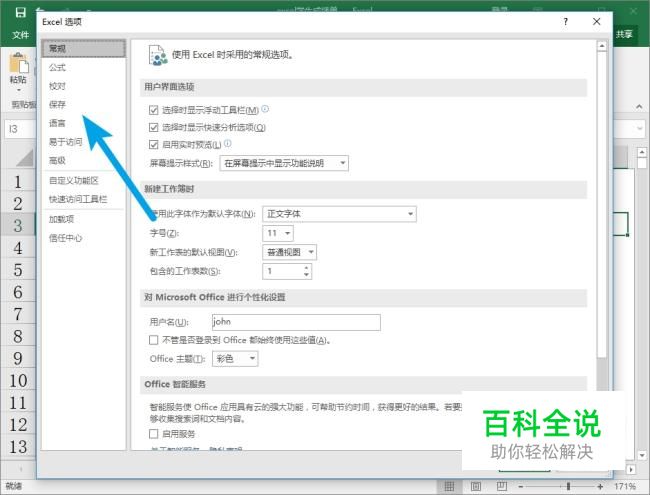650x495 pixels.
Task: Check the 启用服务 checkbox
Action: point(153,434)
